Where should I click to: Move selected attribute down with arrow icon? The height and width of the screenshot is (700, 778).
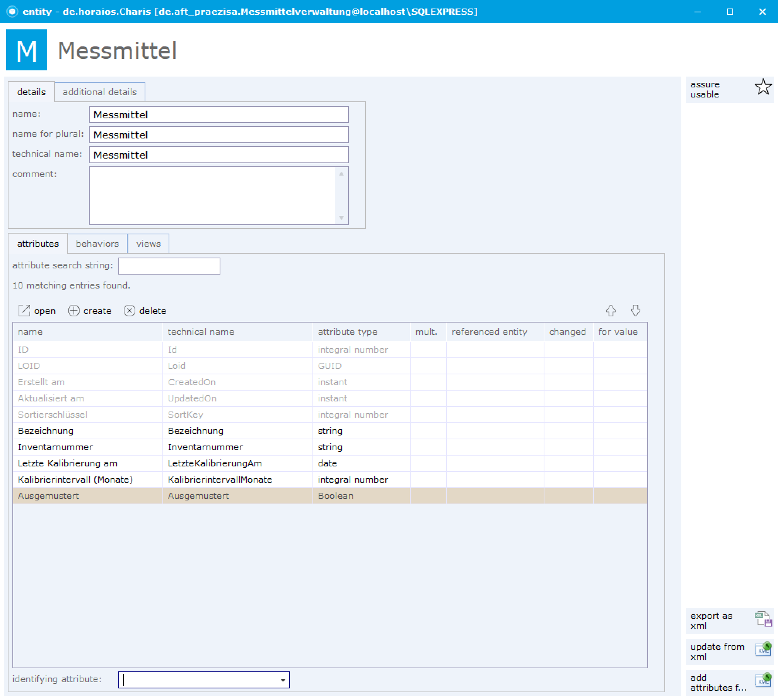(635, 311)
